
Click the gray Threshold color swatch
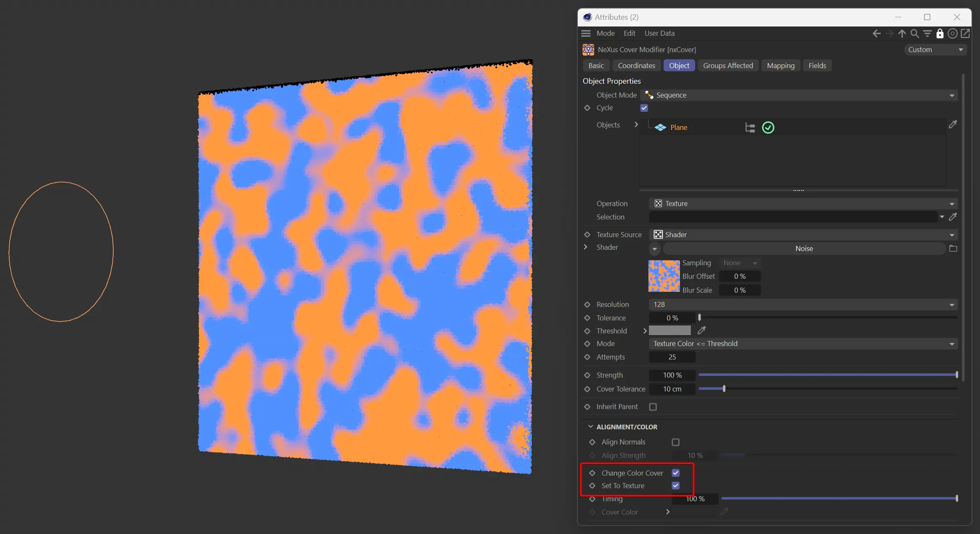point(669,330)
